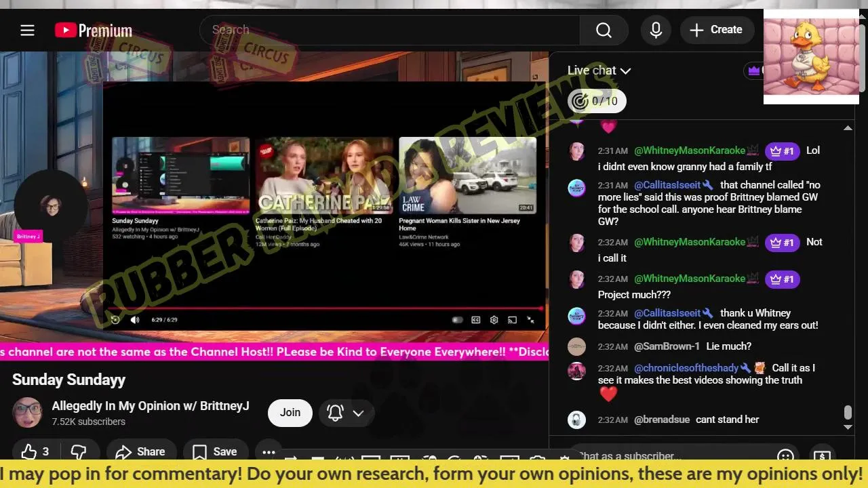Click the #1 badge on the Project much message

(x=782, y=279)
